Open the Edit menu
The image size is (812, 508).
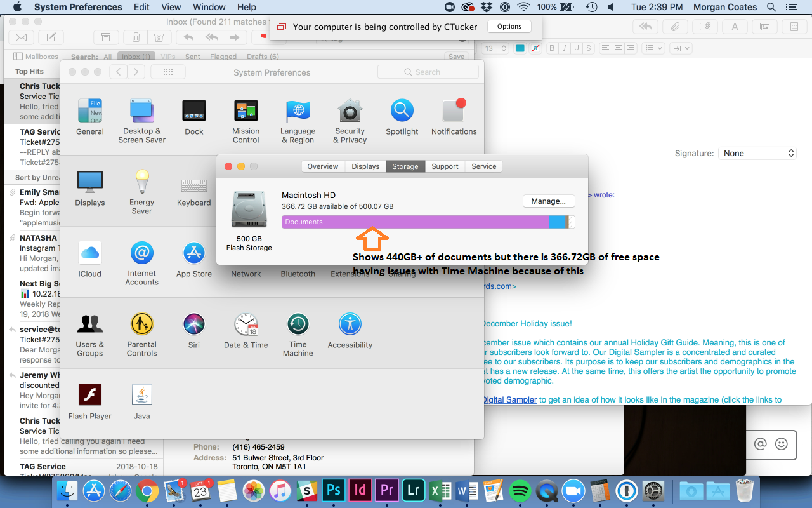click(142, 7)
